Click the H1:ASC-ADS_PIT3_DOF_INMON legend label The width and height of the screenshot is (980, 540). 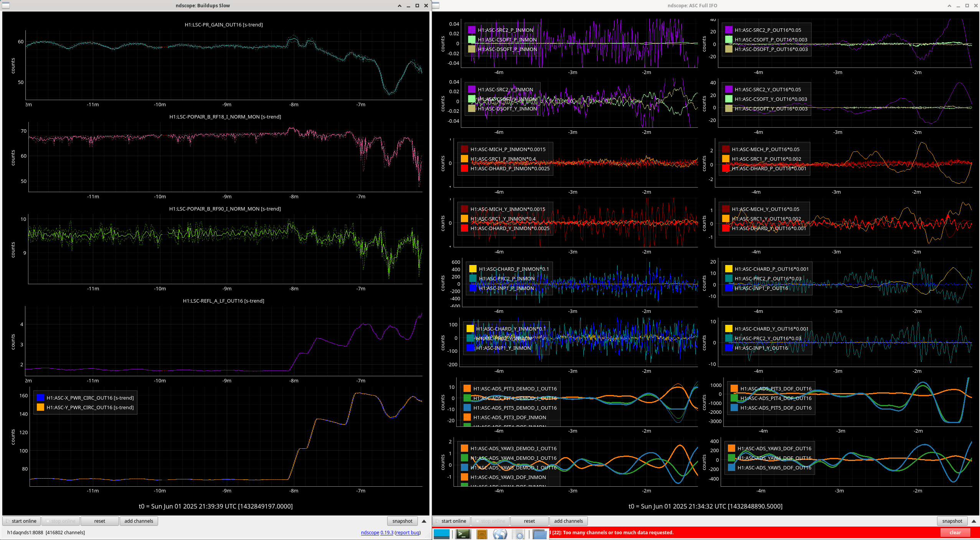[x=510, y=417]
